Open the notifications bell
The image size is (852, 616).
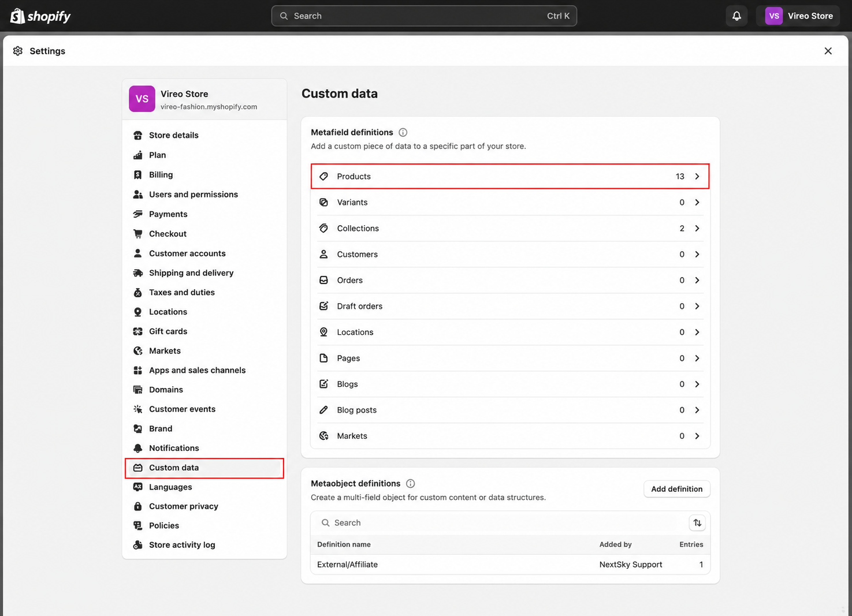tap(736, 16)
